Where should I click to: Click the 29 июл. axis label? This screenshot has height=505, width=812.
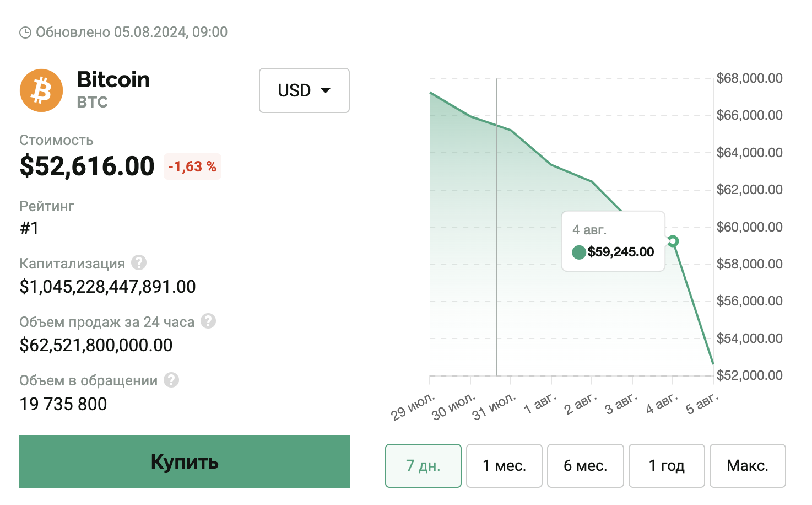pyautogui.click(x=413, y=407)
